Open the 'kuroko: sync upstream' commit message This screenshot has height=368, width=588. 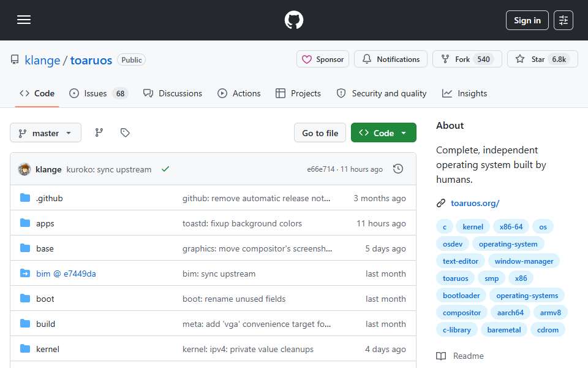[x=109, y=169]
